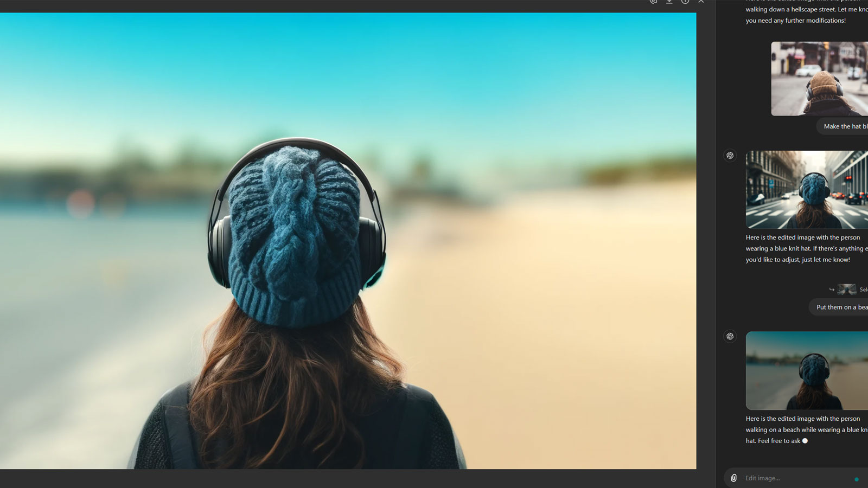Click text 'hat. Feel free to ask'

click(x=773, y=441)
